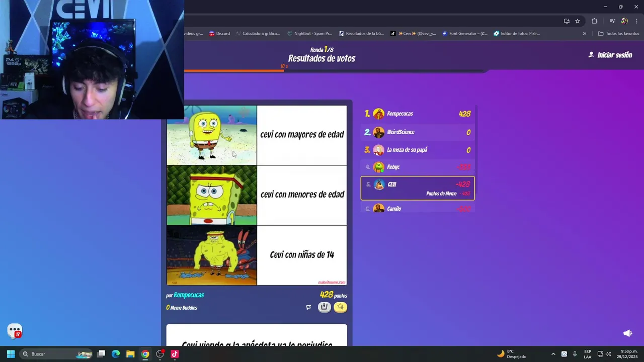The height and width of the screenshot is (362, 644).
Task: Click the 0 Meme Buddies label
Action: click(182, 308)
